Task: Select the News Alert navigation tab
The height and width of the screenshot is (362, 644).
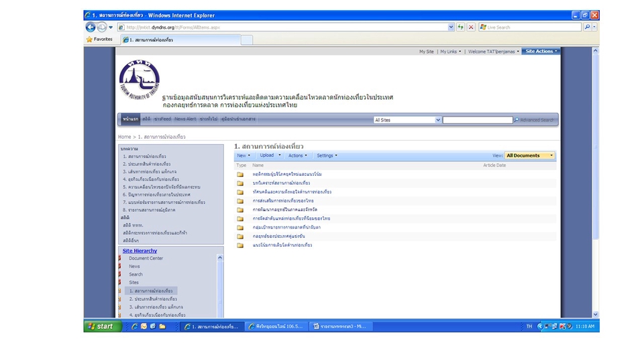Action: pos(185,119)
